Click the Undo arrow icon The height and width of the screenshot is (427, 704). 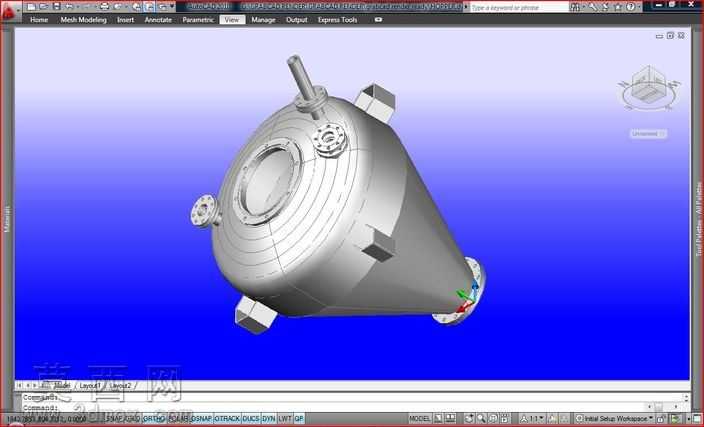pyautogui.click(x=69, y=6)
